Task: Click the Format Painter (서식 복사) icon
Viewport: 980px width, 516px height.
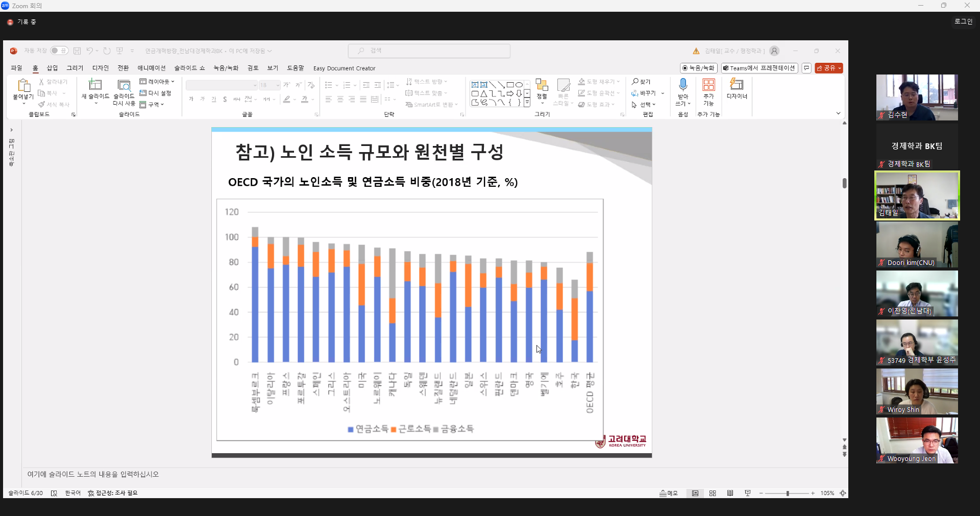Action: point(41,105)
